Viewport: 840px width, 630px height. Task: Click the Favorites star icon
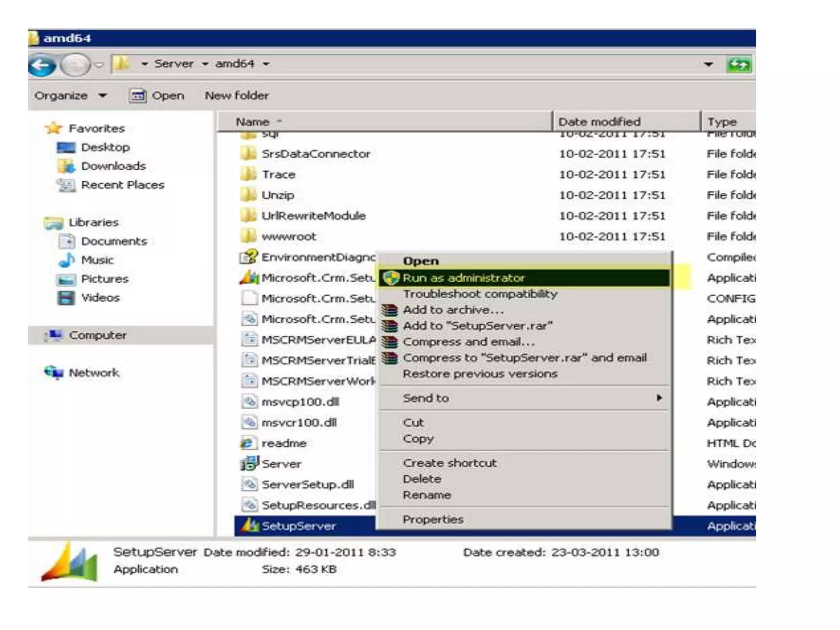53,128
